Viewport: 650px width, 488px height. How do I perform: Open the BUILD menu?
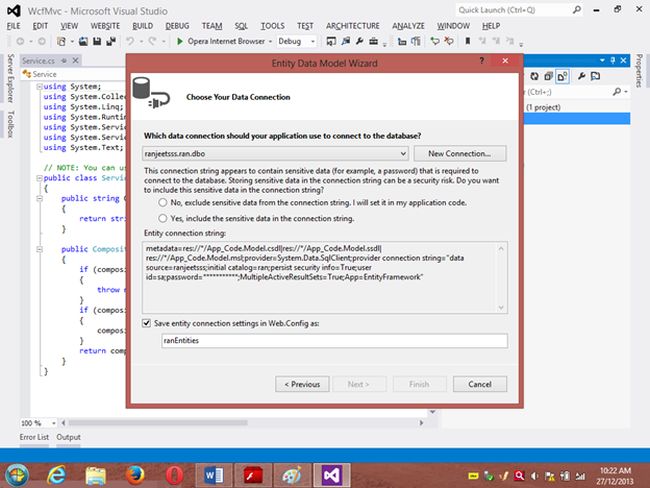(x=143, y=26)
